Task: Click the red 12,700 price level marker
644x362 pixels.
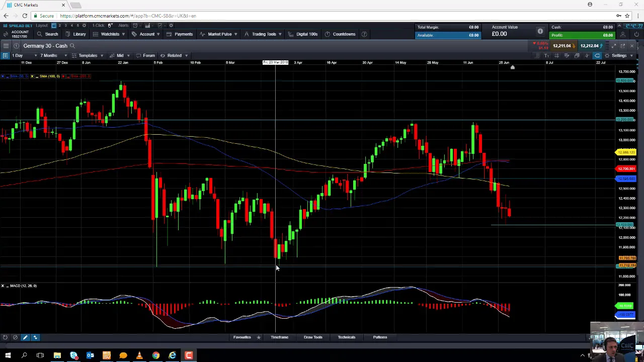Action: pyautogui.click(x=626, y=169)
